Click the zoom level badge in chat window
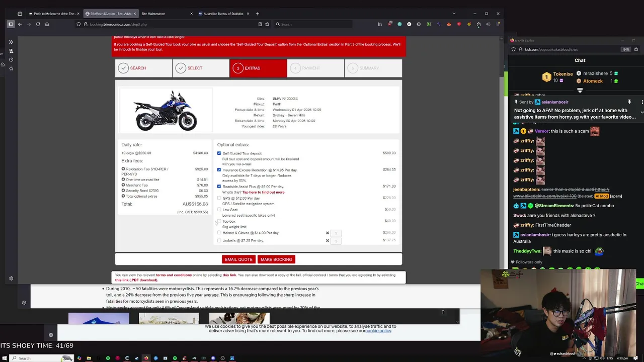 click(x=625, y=49)
